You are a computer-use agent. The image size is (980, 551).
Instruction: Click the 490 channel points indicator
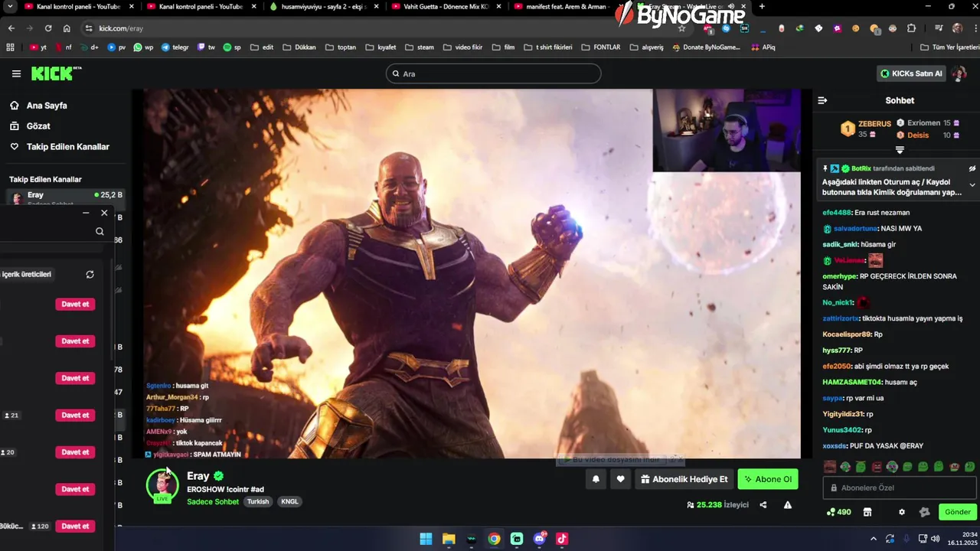pos(839,512)
